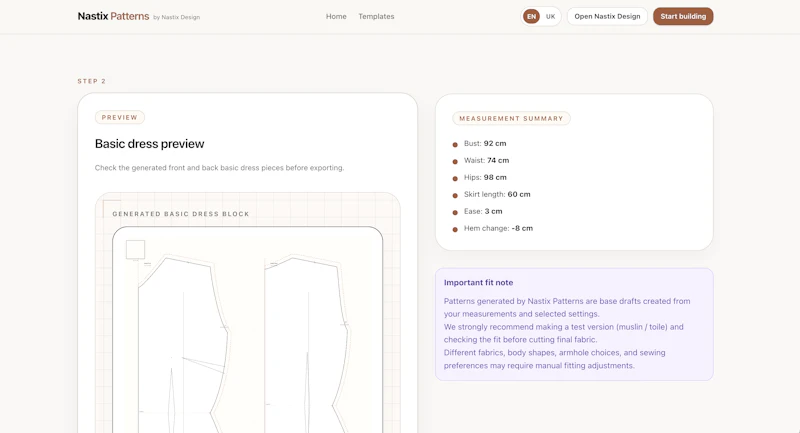The image size is (800, 433).
Task: Open the Templates nav link
Action: point(376,16)
